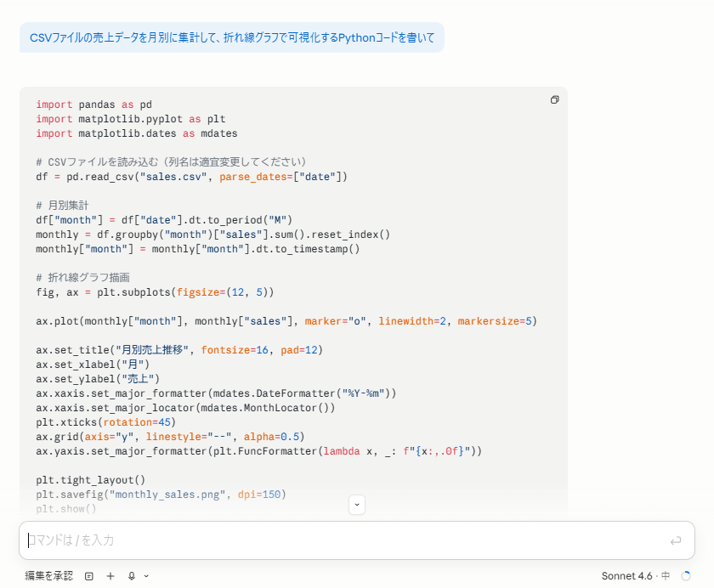
Task: Click the pd.read_csv code line
Action: [191, 177]
